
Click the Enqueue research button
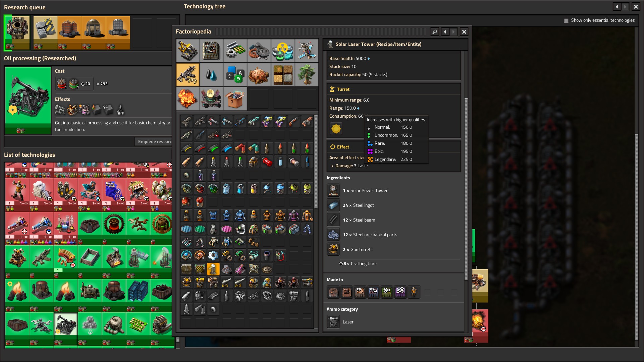tap(154, 141)
